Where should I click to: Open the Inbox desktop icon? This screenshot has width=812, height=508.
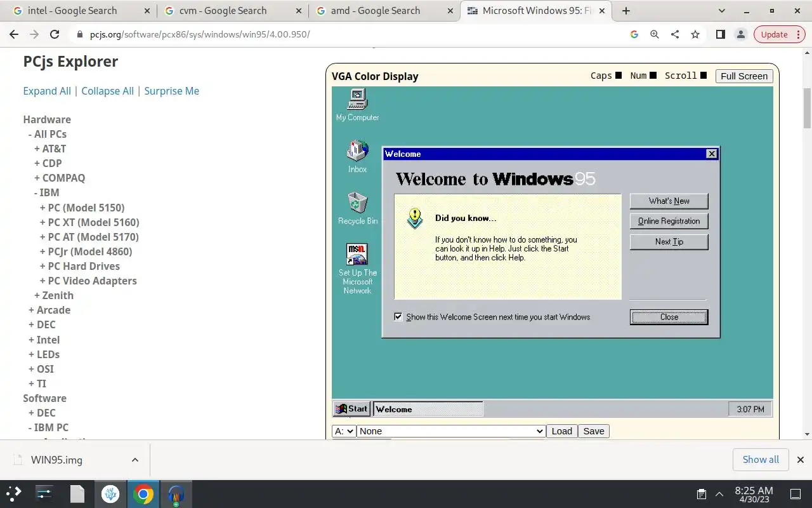[x=357, y=157]
